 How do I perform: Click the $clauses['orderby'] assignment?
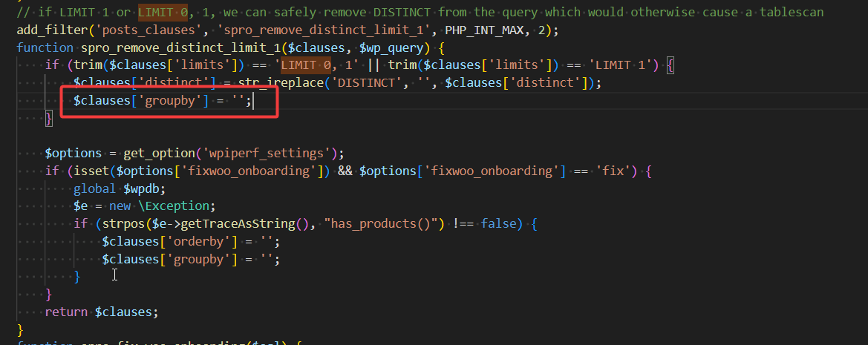click(191, 242)
